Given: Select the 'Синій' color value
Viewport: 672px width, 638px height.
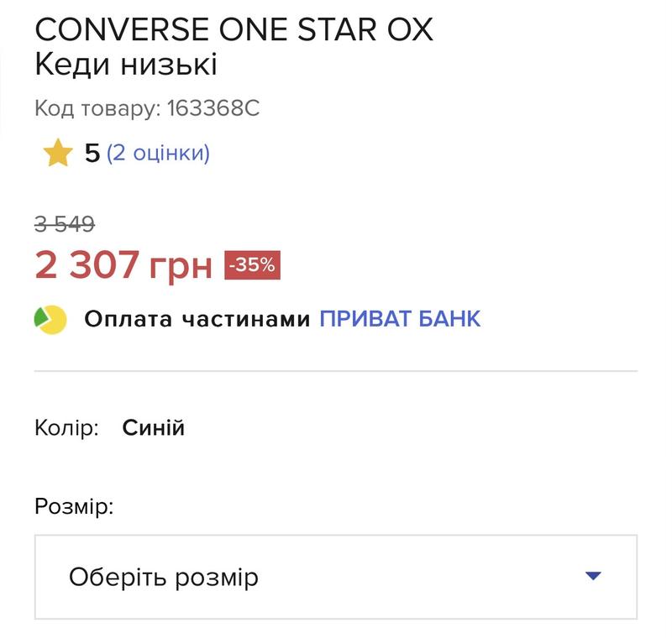Looking at the screenshot, I should point(154,428).
